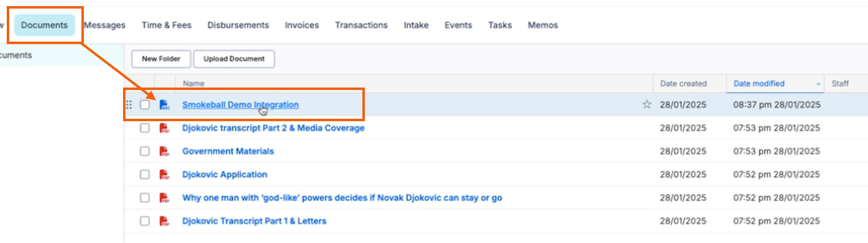Click modified time of Djokovic Application row

click(x=777, y=174)
